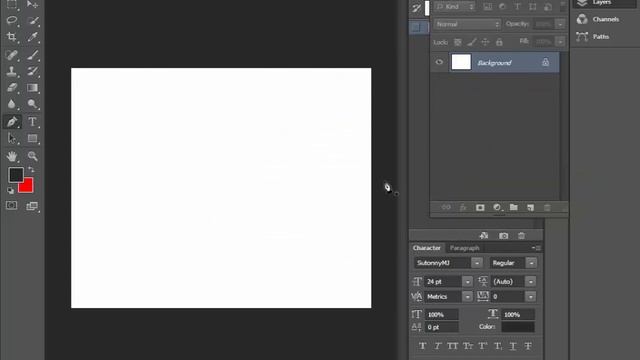This screenshot has height=360, width=640.
Task: Create a new layer group
Action: click(513, 208)
